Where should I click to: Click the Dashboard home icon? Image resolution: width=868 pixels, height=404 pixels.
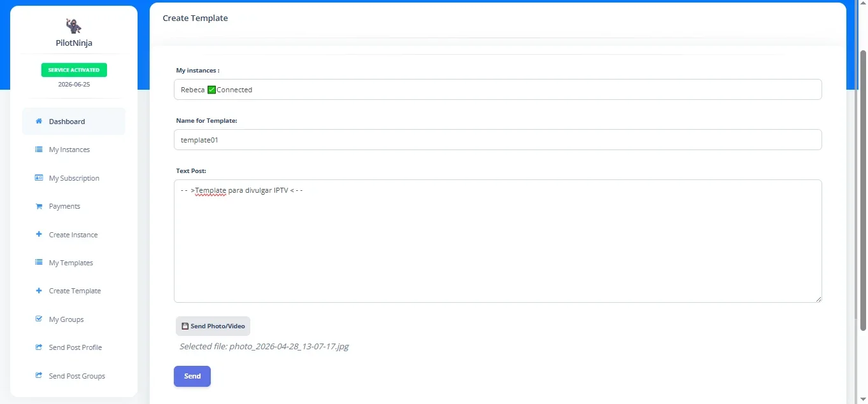click(x=39, y=121)
